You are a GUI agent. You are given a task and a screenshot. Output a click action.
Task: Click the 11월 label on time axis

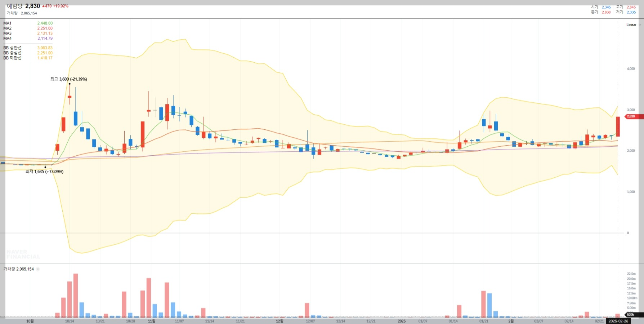tap(152, 321)
